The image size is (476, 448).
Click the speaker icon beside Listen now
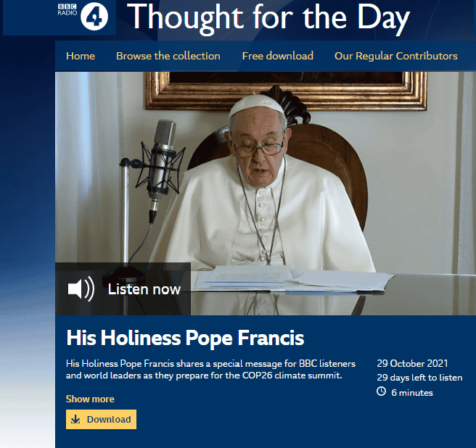point(81,289)
